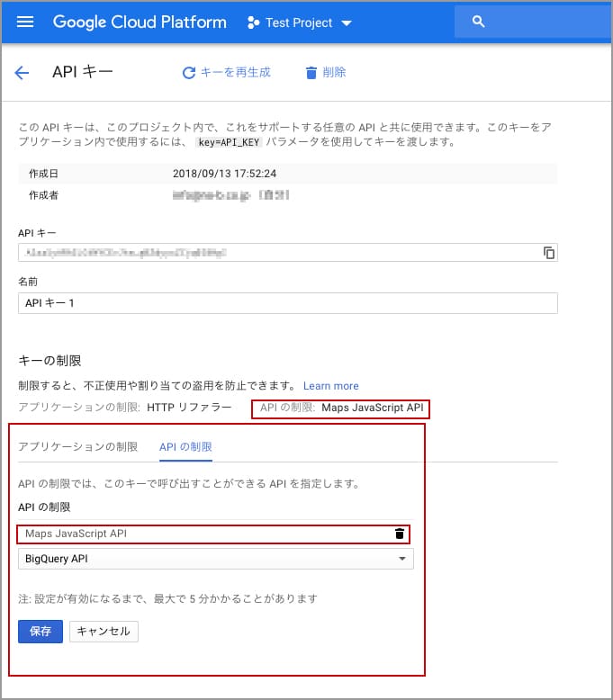
Task: Click the Maps JavaScript API restriction row
Action: point(213,534)
